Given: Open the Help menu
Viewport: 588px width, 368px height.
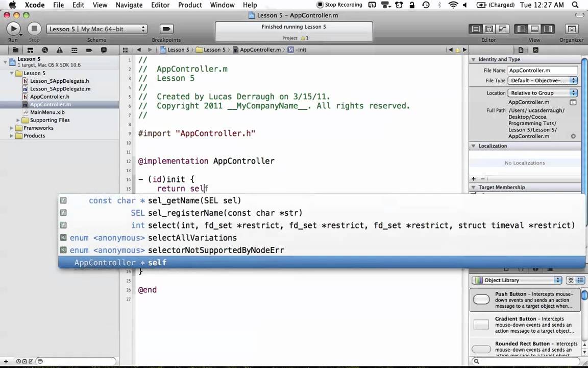Looking at the screenshot, I should click(250, 5).
